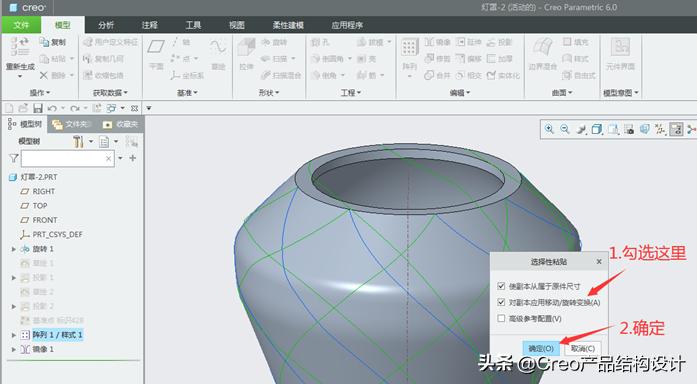Click the Pattern (阵列) tool icon
This screenshot has width=697, height=384.
pyautogui.click(x=409, y=47)
